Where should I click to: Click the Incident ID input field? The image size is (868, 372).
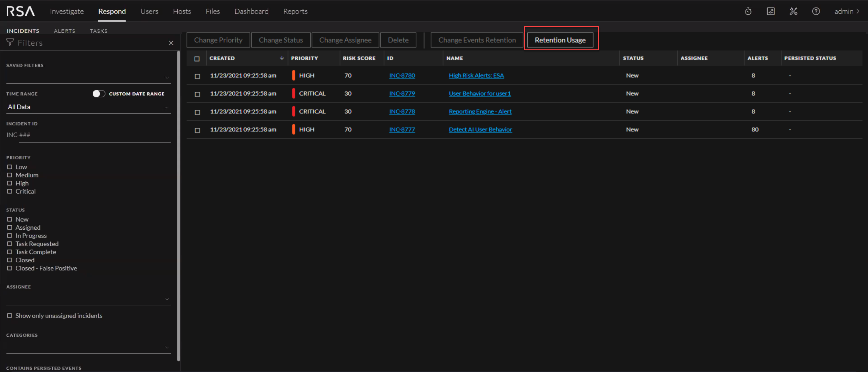pyautogui.click(x=88, y=135)
